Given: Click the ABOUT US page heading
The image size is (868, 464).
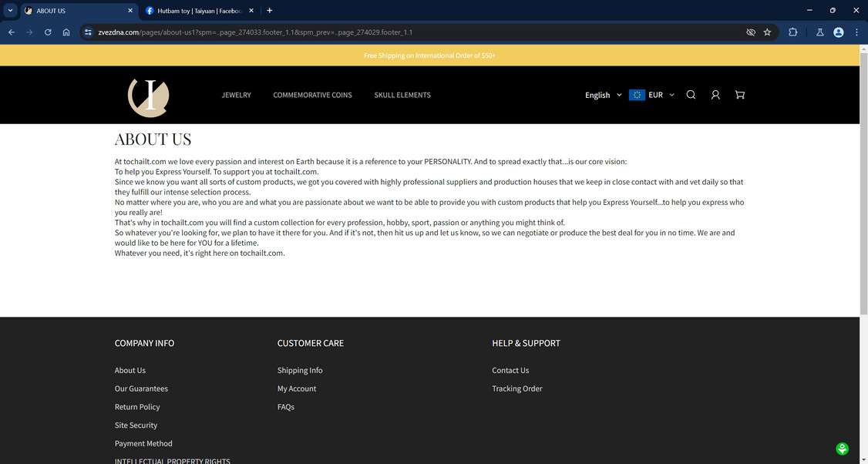Looking at the screenshot, I should click(x=153, y=139).
